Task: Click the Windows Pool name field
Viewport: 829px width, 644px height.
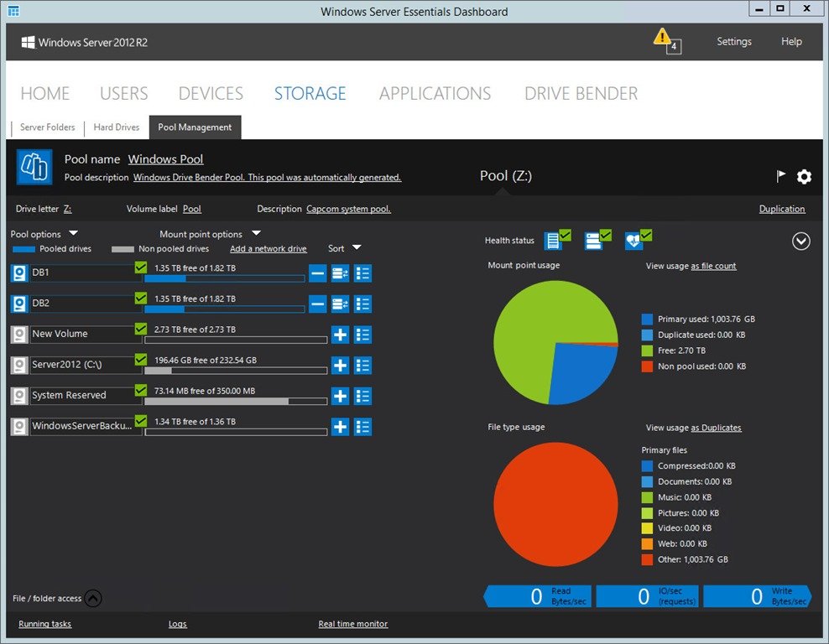Action: point(165,159)
